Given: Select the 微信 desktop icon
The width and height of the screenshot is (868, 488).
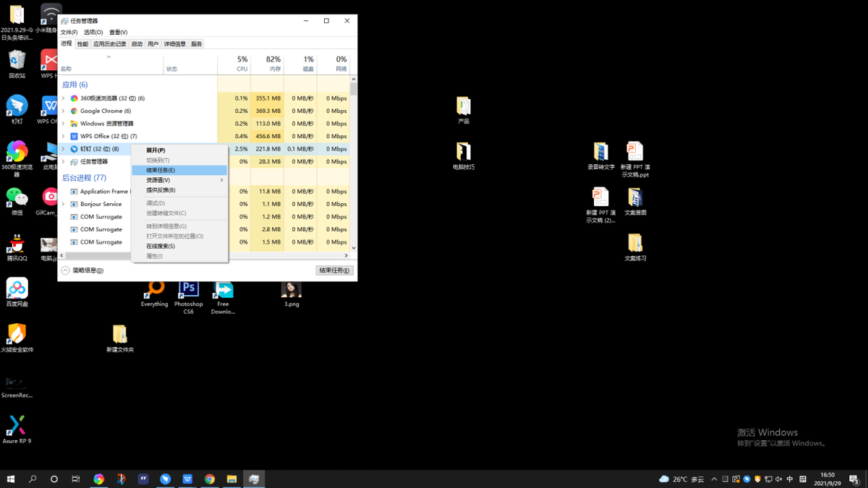Looking at the screenshot, I should pos(17,201).
